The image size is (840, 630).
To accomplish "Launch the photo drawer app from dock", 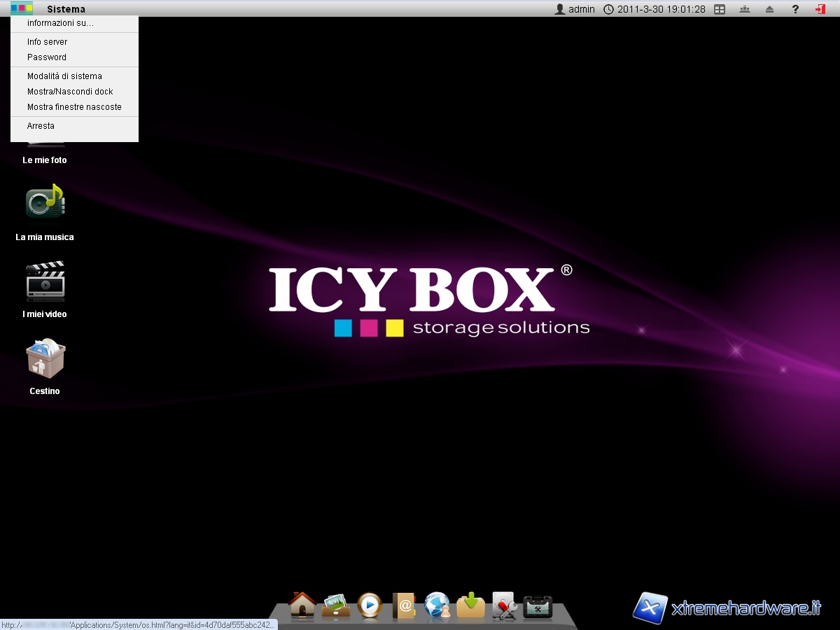I will [x=336, y=605].
